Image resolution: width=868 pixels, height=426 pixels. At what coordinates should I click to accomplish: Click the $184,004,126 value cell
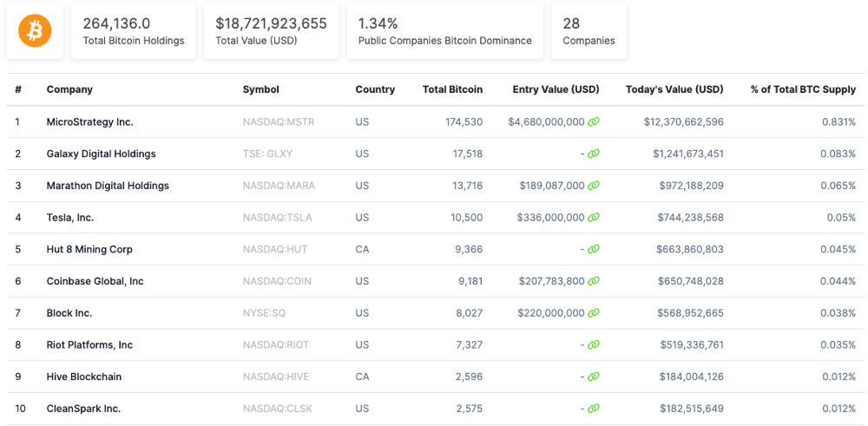coord(691,377)
